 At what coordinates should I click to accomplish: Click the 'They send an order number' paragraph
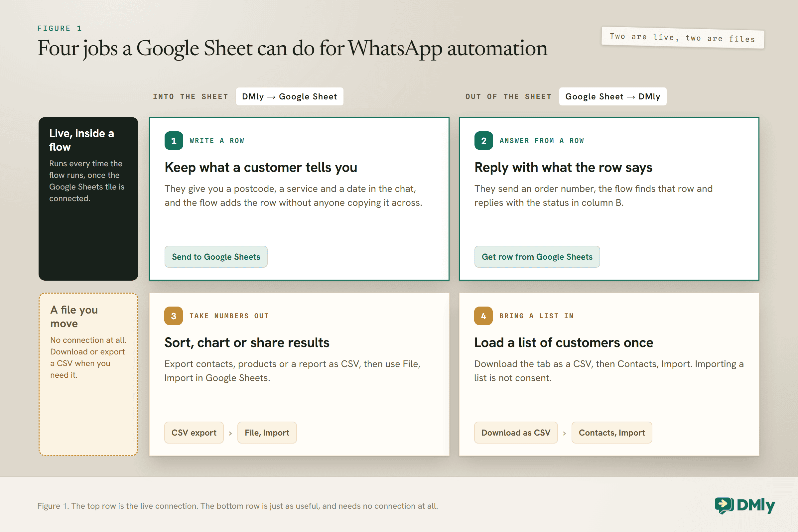(x=594, y=196)
